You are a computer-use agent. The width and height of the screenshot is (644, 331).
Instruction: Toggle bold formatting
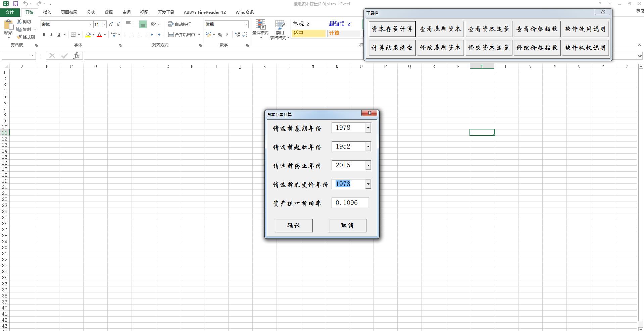pos(44,35)
